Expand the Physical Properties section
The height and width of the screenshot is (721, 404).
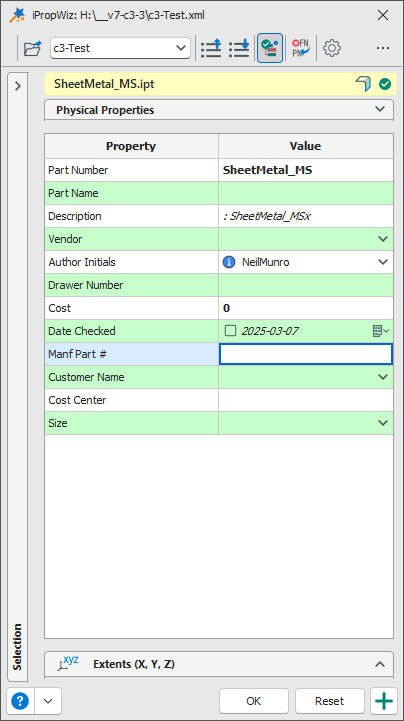click(x=219, y=110)
